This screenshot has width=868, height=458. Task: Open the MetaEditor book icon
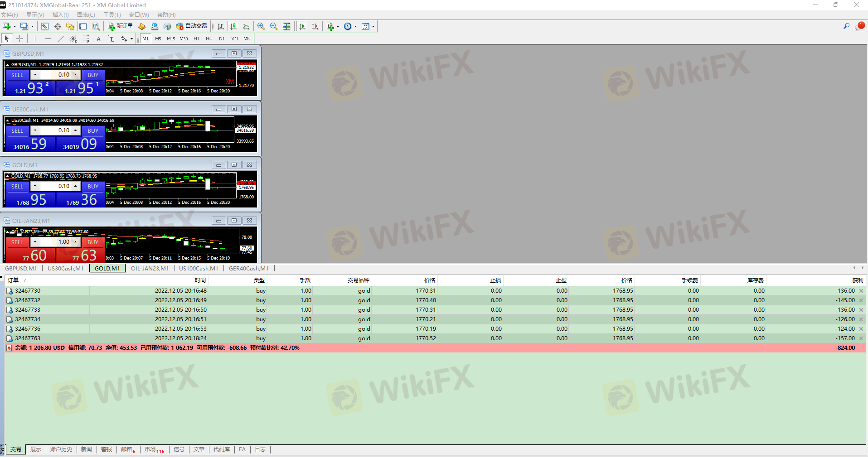pyautogui.click(x=142, y=26)
